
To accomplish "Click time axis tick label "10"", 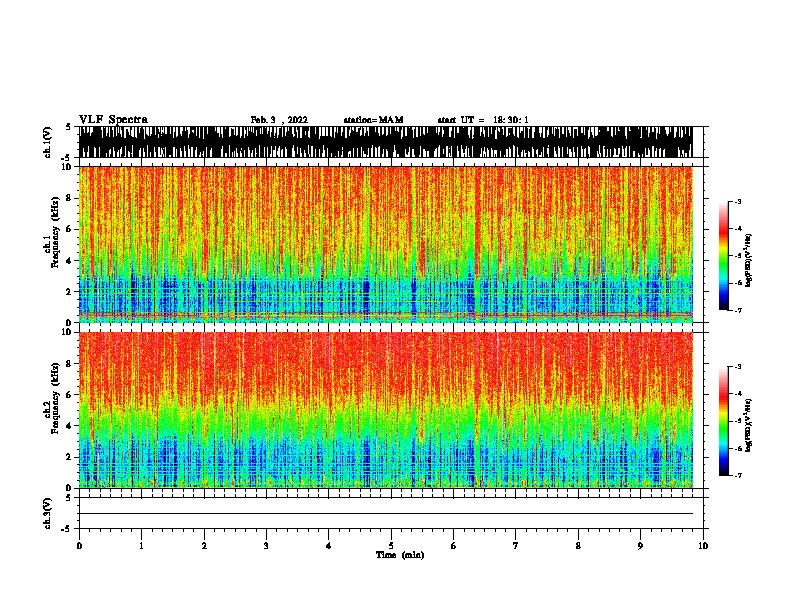I will click(x=703, y=546).
